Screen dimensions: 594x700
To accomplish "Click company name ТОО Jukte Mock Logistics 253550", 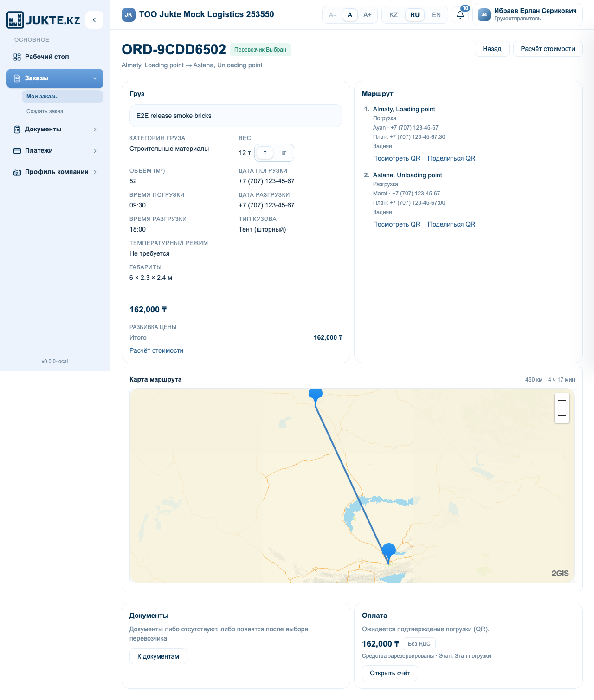I will tap(207, 14).
